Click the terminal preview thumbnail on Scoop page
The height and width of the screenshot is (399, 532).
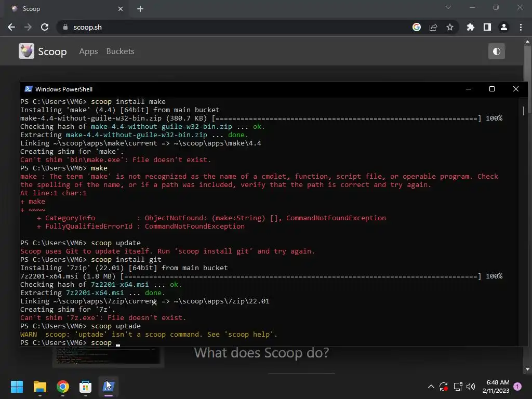(108, 356)
